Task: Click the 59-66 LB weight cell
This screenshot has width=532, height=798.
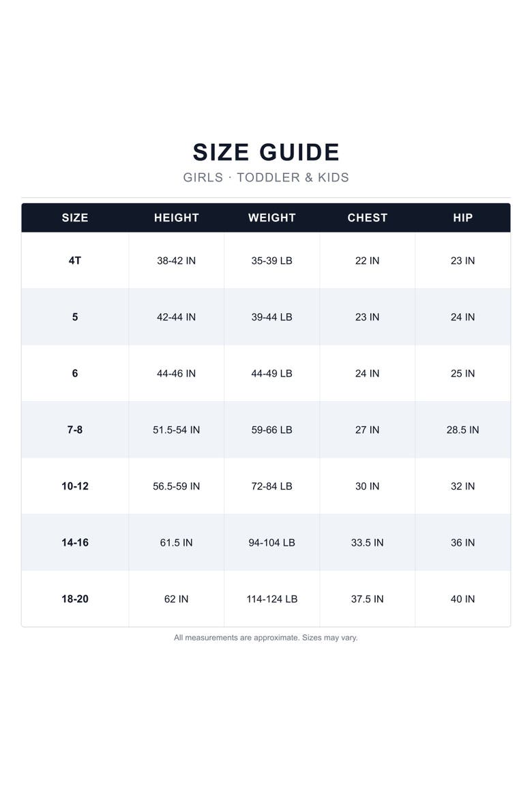Action: (x=272, y=430)
